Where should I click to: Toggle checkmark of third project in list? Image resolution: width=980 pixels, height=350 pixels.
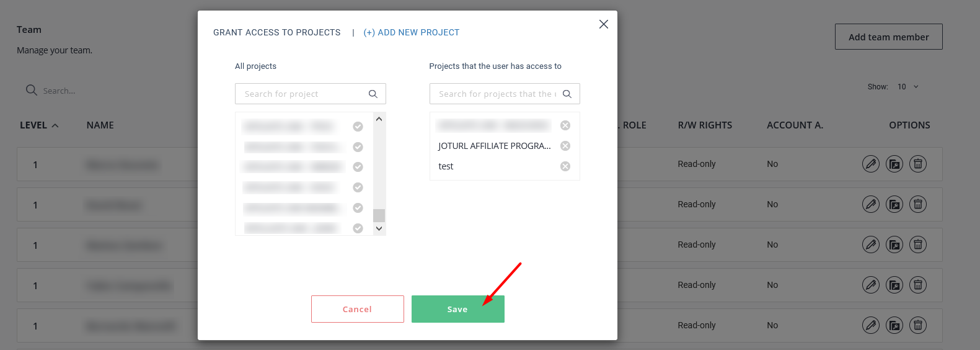tap(358, 167)
